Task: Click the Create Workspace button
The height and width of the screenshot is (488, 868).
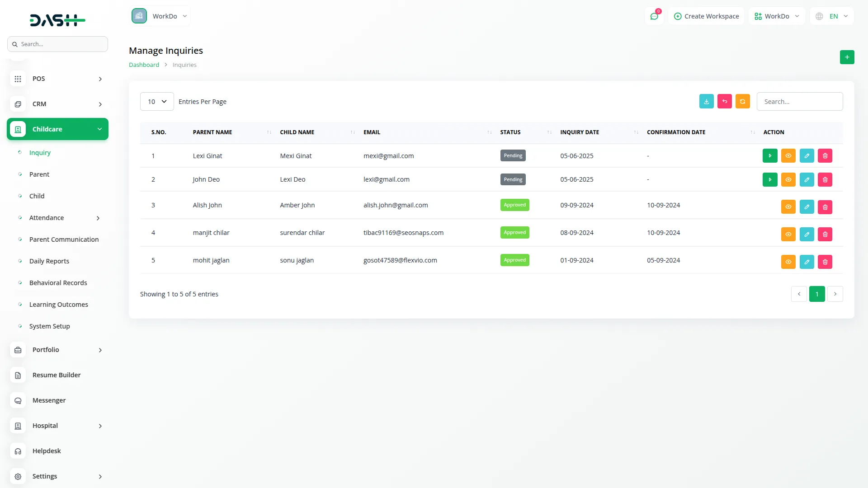Action: [706, 16]
